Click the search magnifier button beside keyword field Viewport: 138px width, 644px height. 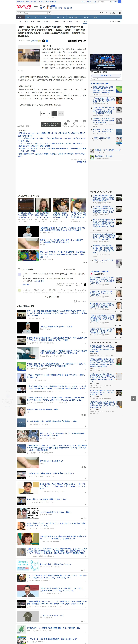click(49, 13)
